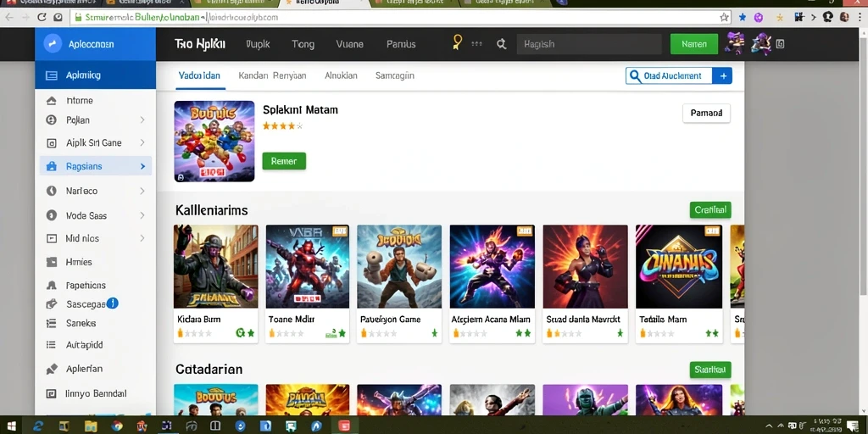Focus the Hagish search input field
Screen dimensions: 868x434
(x=589, y=44)
